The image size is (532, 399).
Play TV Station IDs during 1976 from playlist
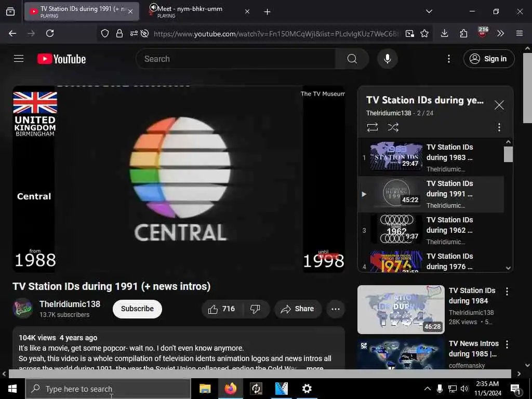(x=431, y=261)
